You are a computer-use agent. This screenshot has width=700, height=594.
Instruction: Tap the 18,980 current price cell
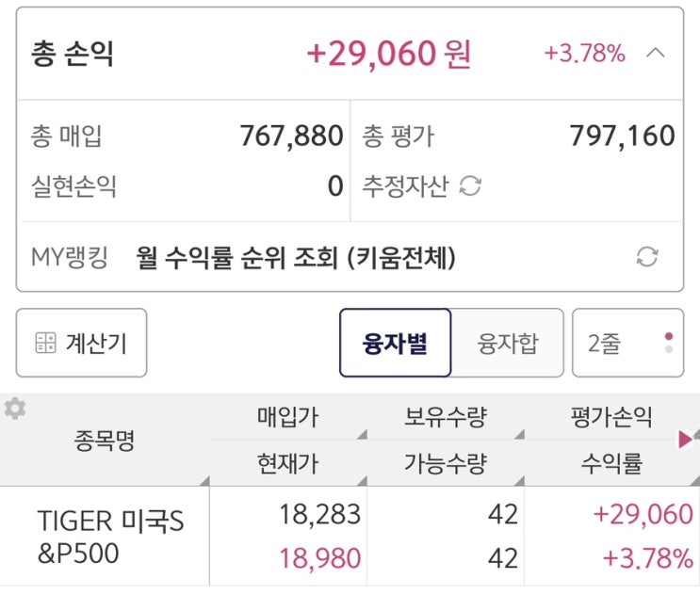click(320, 558)
